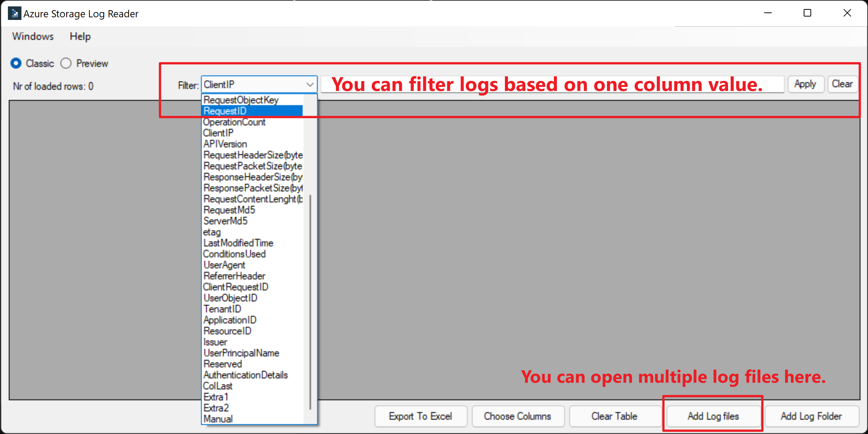
Task: Select the Preview radio button
Action: 66,63
